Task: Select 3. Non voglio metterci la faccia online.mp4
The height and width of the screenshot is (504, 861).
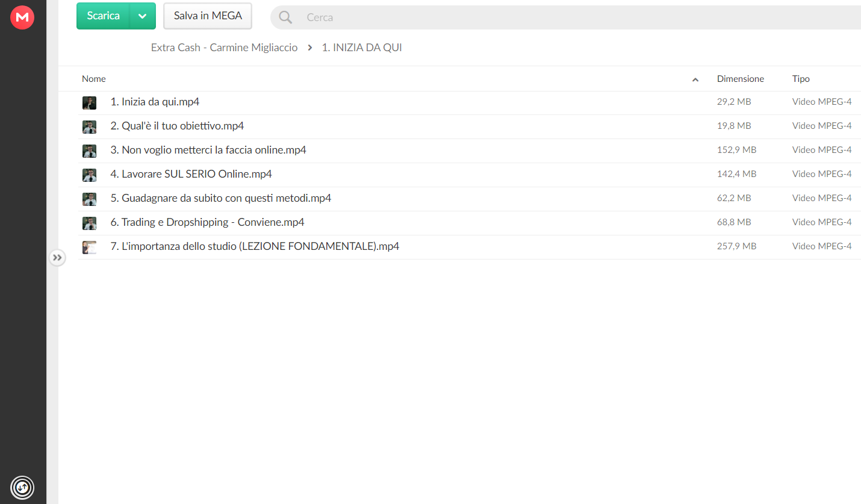Action: pyautogui.click(x=208, y=150)
